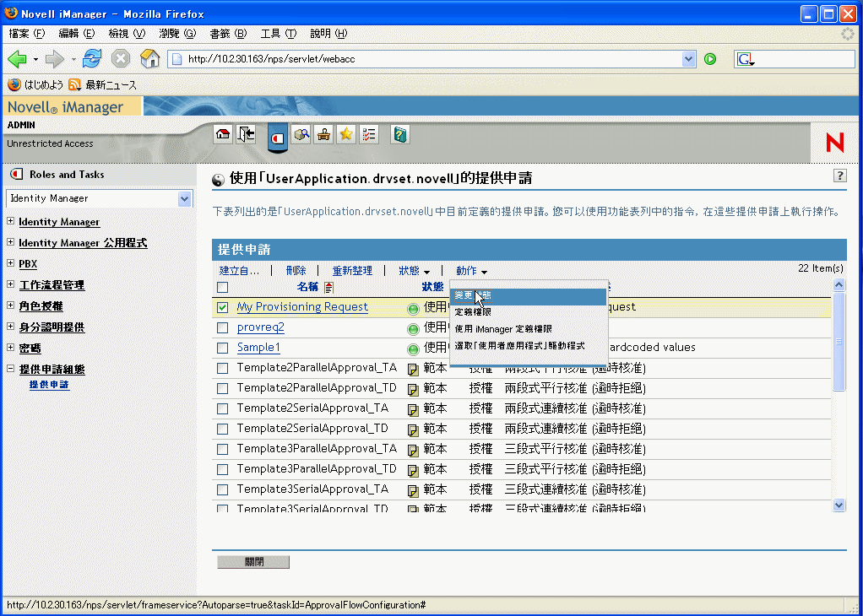Image resolution: width=863 pixels, height=616 pixels.
Task: Open the 提供申請 task link in sidebar
Action: tap(50, 385)
